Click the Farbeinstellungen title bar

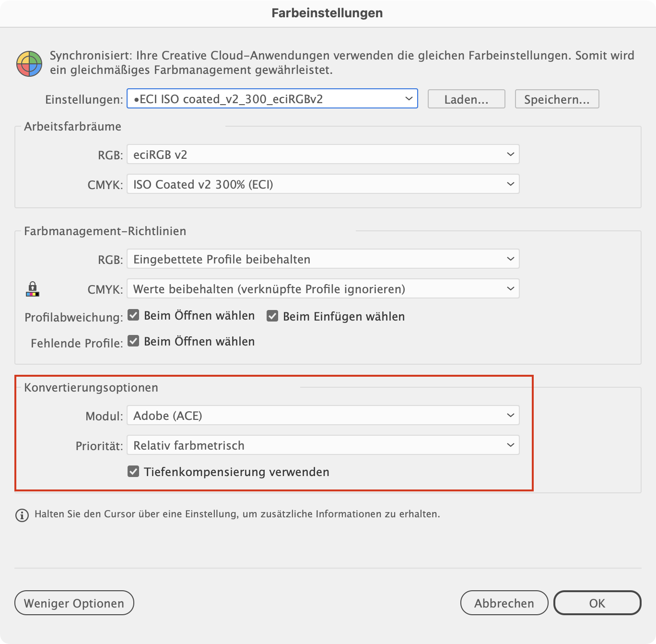coord(328,13)
